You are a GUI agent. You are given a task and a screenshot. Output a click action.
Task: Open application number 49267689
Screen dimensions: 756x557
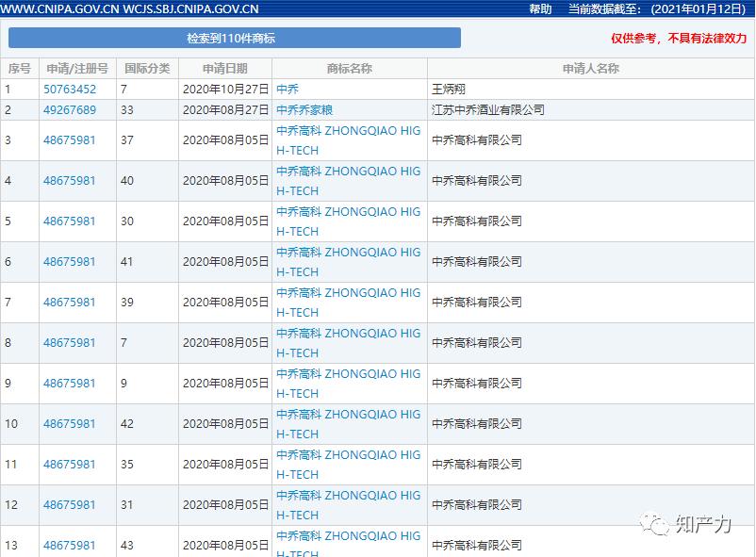(x=70, y=110)
